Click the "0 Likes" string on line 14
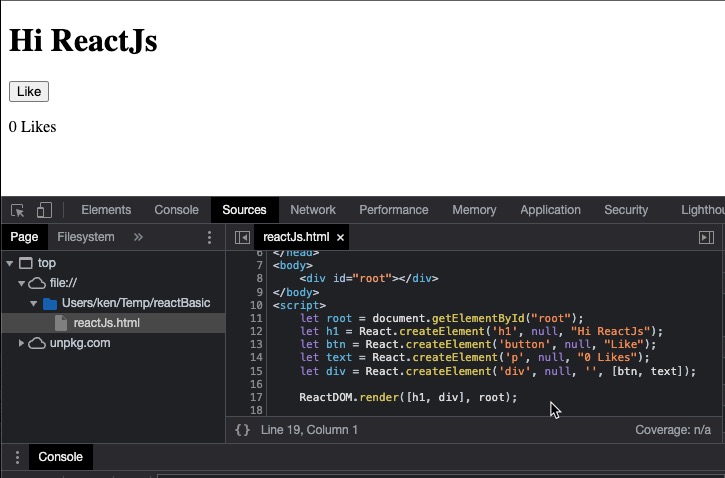Image resolution: width=725 pixels, height=478 pixels. click(607, 358)
